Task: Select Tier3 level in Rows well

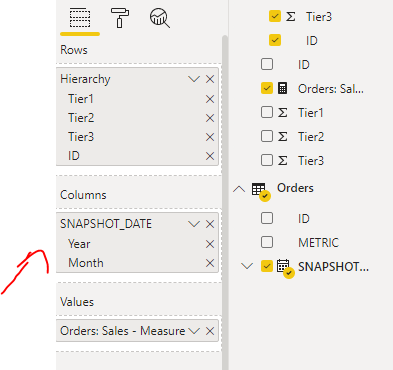Action: coord(81,137)
